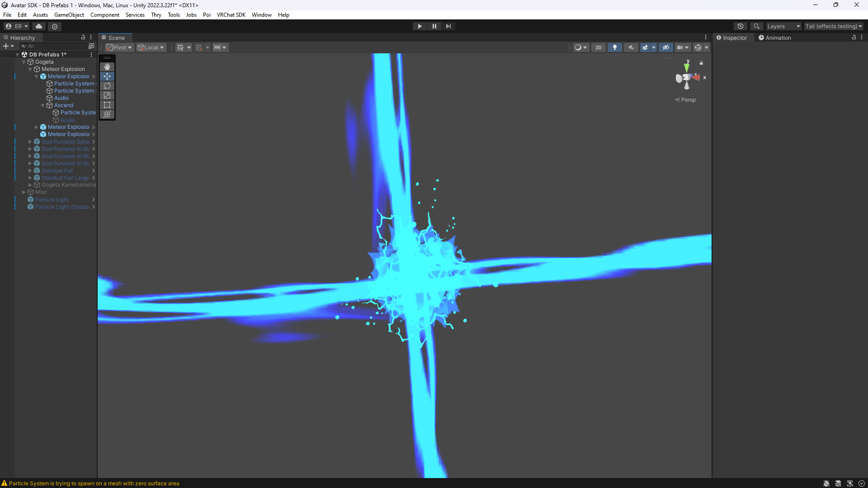Switch to the Rotate tool
The width and height of the screenshot is (868, 488).
pyautogui.click(x=107, y=86)
